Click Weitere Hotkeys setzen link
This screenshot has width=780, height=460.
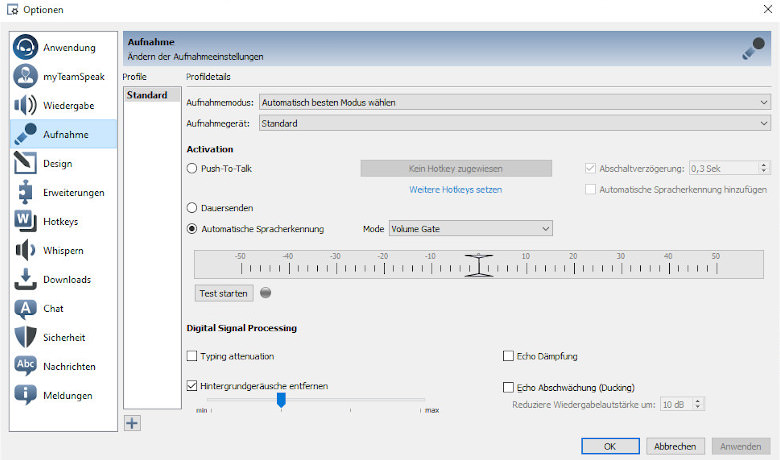point(456,189)
